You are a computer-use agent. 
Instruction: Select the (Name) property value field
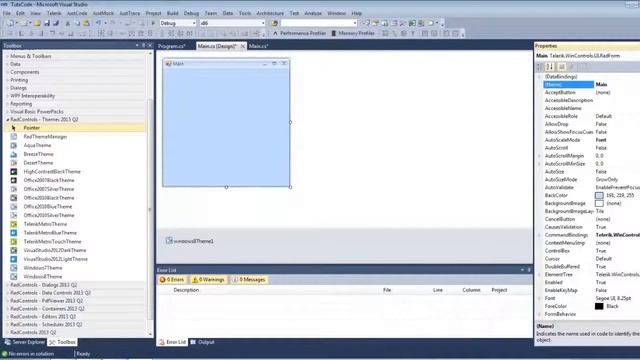(x=617, y=84)
